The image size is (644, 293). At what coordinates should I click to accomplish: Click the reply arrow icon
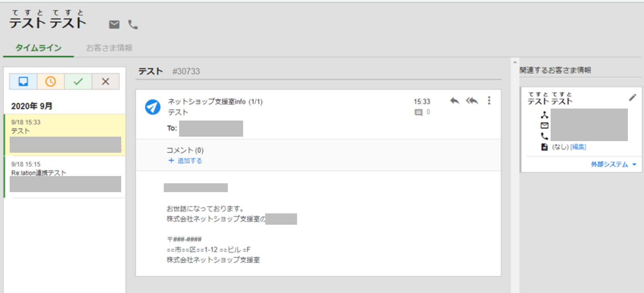click(454, 100)
